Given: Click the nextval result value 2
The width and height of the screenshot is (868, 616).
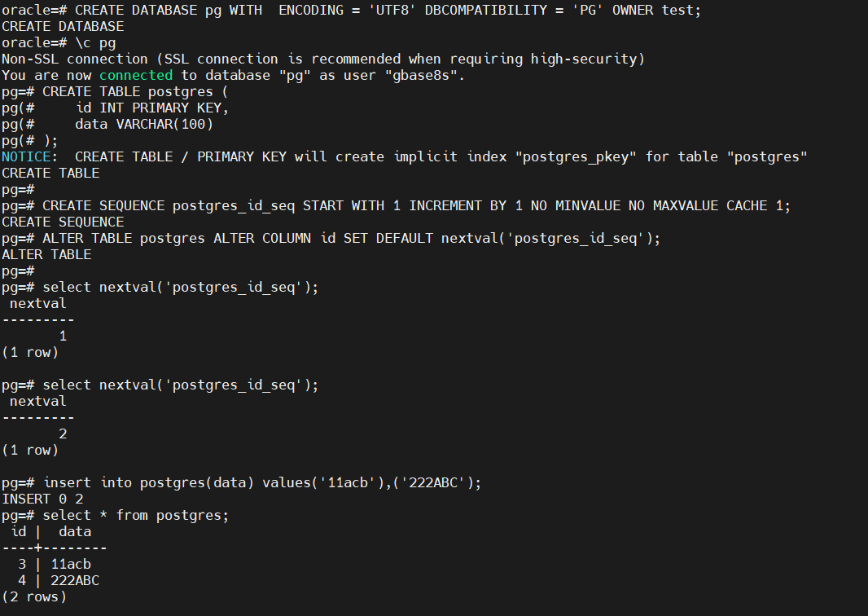Looking at the screenshot, I should point(63,433).
